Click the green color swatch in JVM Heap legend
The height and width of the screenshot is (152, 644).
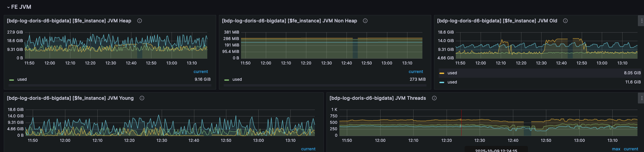click(x=12, y=80)
